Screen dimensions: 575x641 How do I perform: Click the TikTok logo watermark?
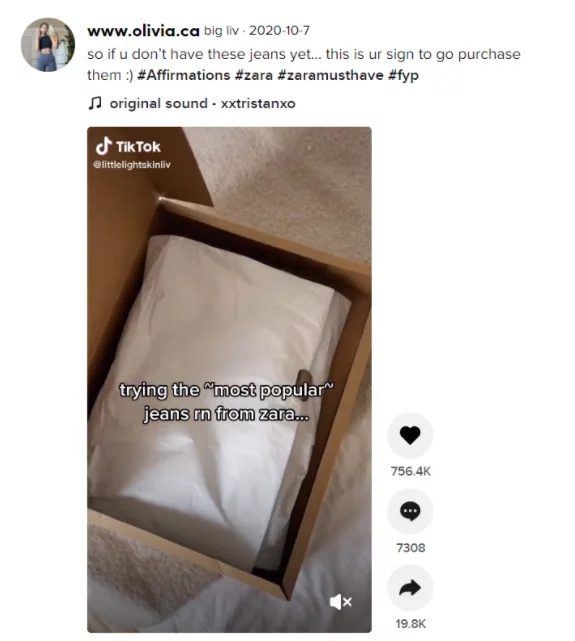pyautogui.click(x=128, y=146)
